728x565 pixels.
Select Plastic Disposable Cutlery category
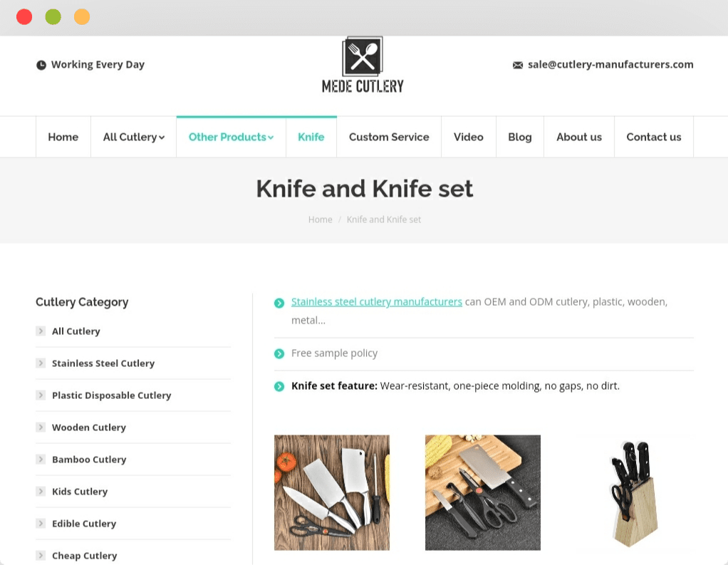(111, 395)
